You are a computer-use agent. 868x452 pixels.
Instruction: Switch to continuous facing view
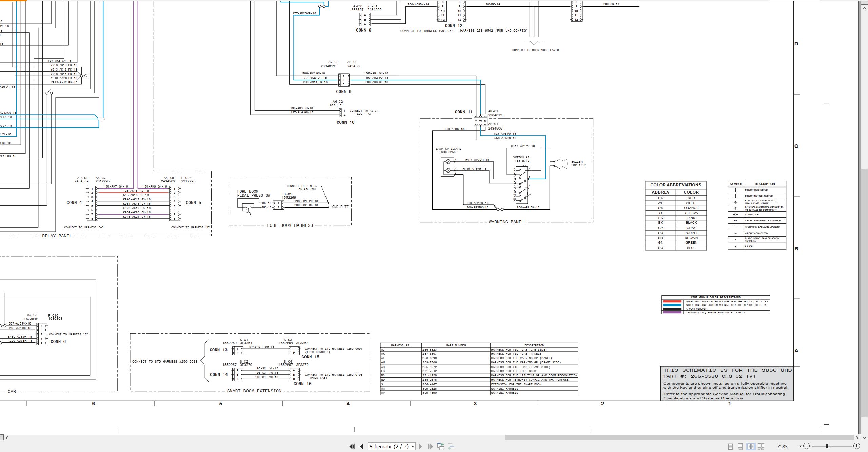pyautogui.click(x=761, y=447)
